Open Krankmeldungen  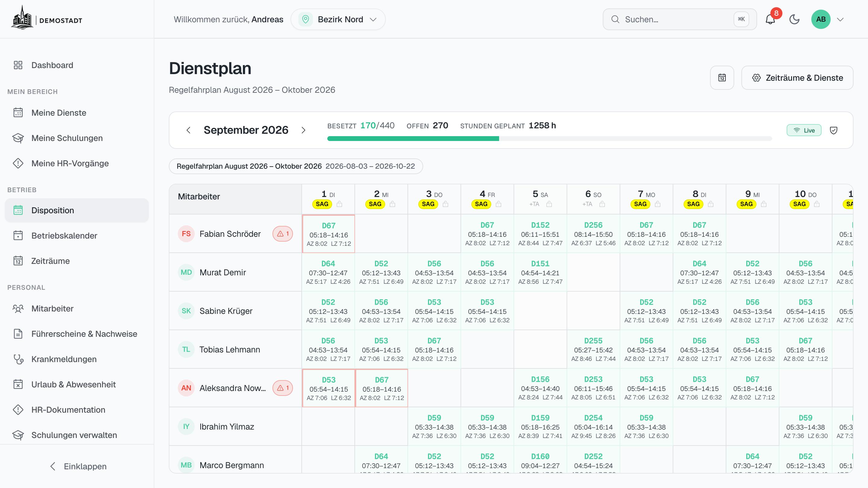pos(77,359)
